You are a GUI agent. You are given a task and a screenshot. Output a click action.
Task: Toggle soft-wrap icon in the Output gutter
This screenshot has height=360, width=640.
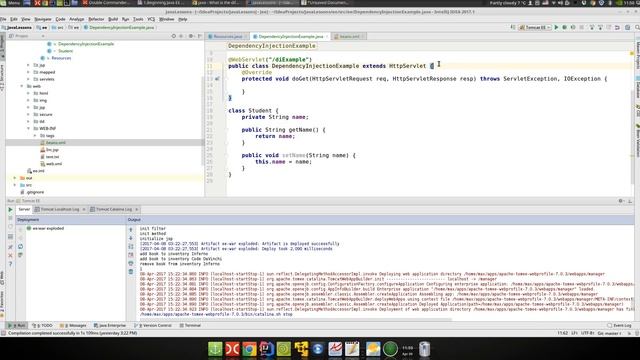(131, 247)
